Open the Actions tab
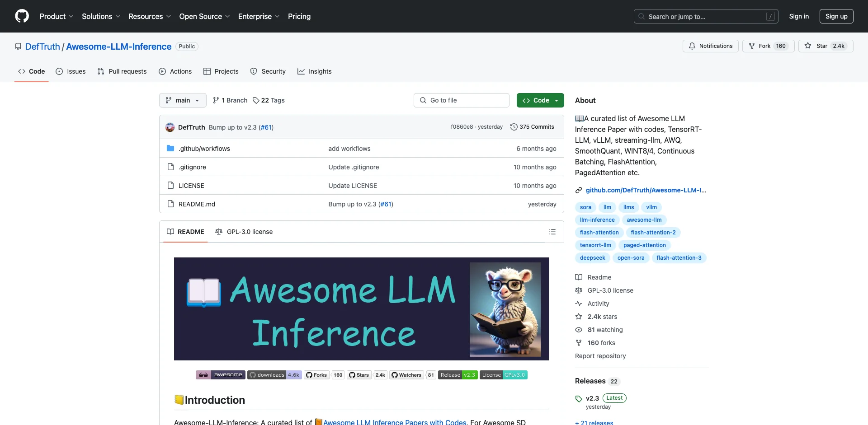 (x=175, y=71)
